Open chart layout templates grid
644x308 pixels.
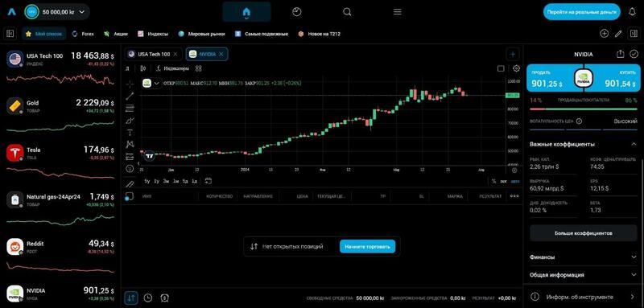pyautogui.click(x=198, y=68)
